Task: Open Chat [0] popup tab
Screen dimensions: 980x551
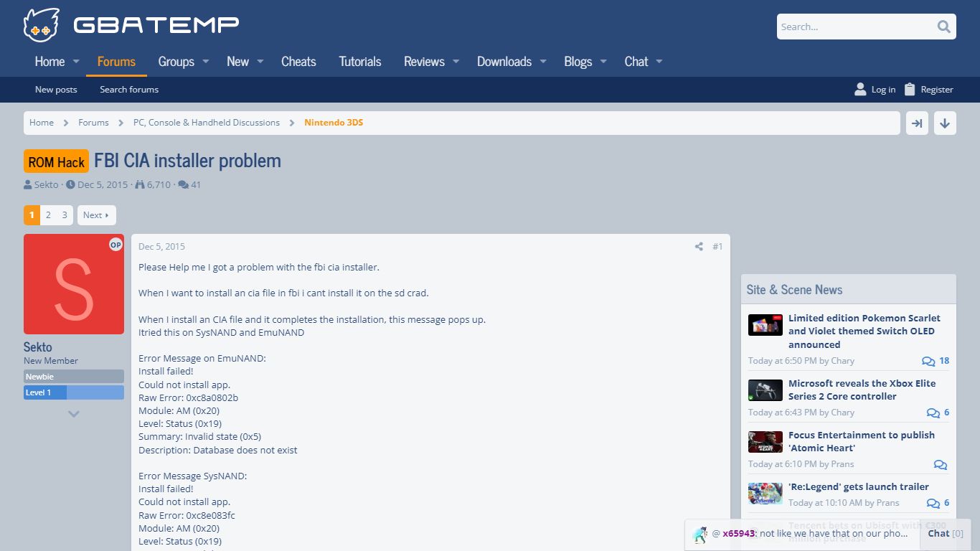Action: (945, 534)
